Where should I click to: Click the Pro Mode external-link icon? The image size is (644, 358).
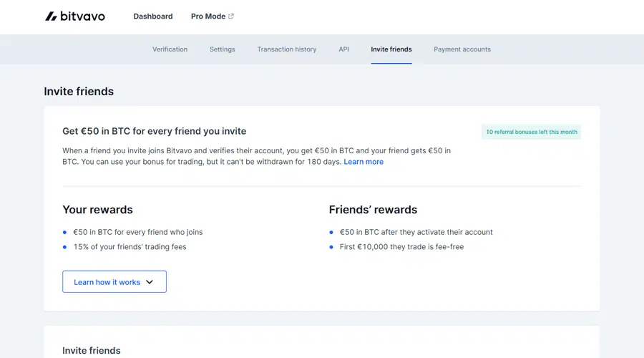[231, 16]
